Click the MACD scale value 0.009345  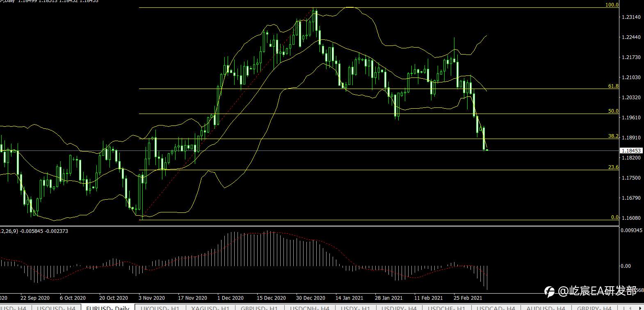tap(631, 230)
